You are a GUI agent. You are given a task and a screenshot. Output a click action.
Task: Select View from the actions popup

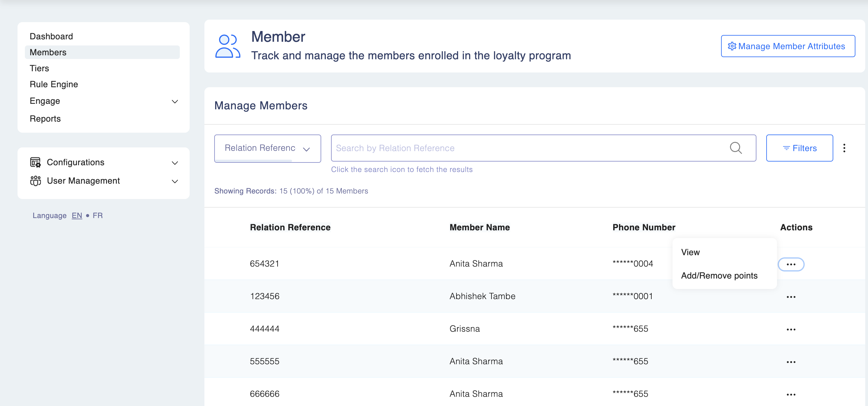tap(690, 252)
